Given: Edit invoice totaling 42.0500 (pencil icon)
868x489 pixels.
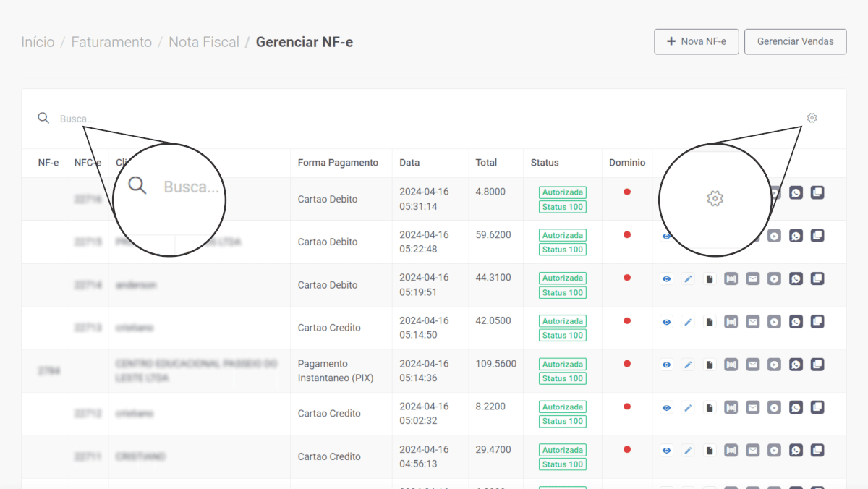Looking at the screenshot, I should (x=688, y=322).
